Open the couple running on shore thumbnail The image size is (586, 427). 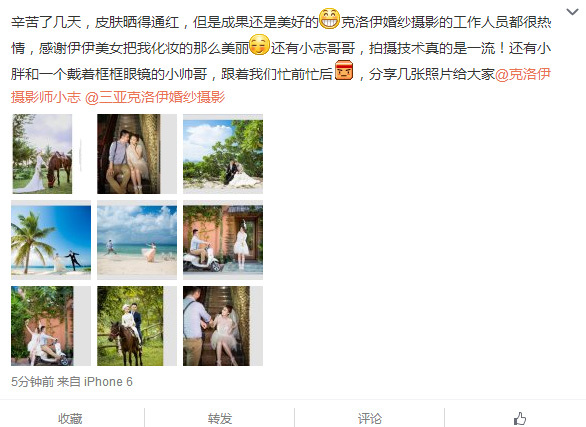point(137,240)
